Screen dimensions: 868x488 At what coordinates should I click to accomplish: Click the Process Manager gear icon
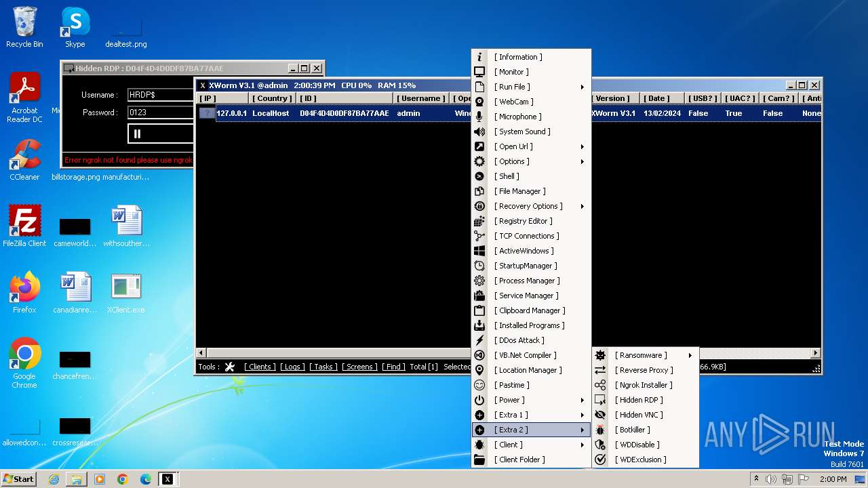(479, 281)
